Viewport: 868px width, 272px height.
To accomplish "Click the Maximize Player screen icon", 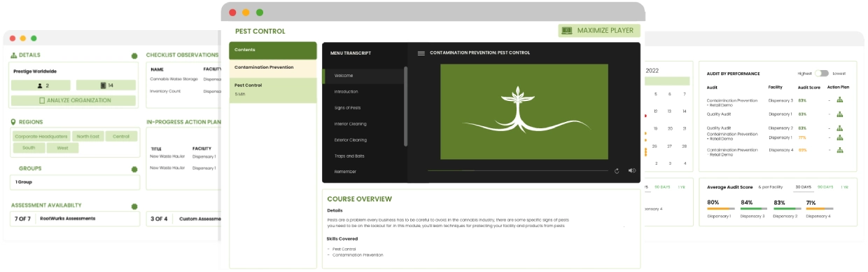I will tap(568, 31).
